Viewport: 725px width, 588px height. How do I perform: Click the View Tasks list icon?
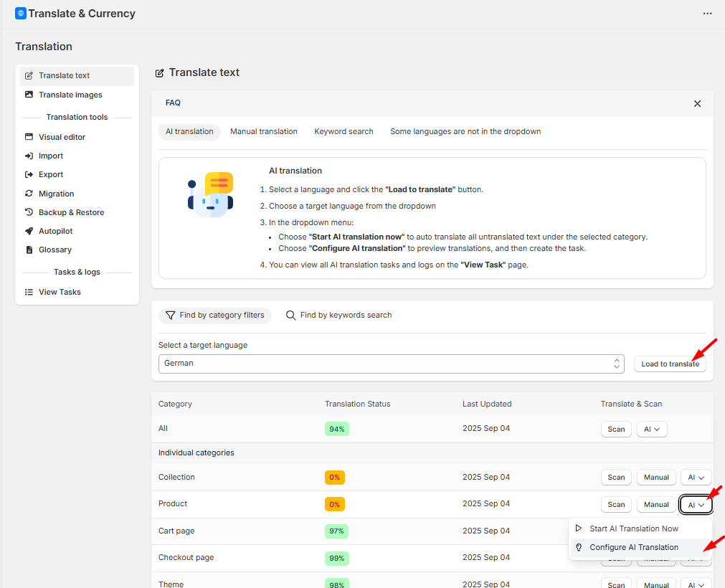click(29, 292)
